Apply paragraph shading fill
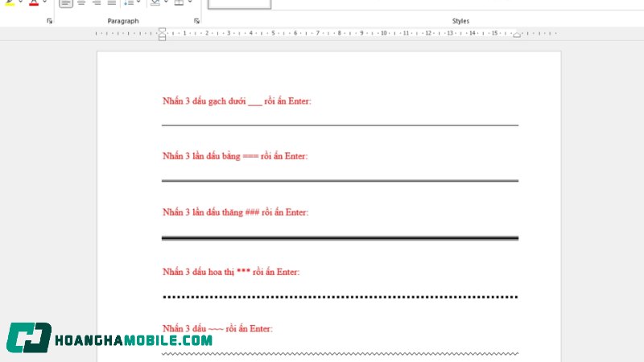Viewport: 644px width, 362px height. (x=155, y=3)
